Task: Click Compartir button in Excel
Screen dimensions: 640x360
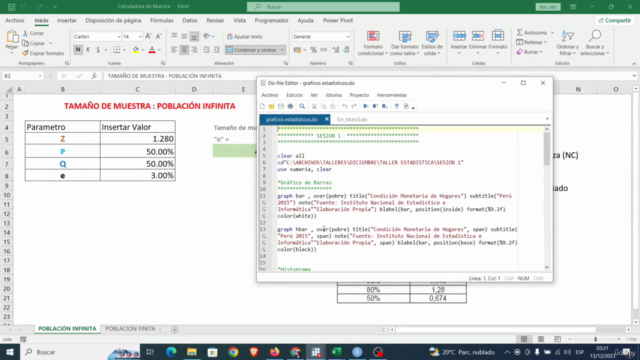Action: (x=615, y=20)
